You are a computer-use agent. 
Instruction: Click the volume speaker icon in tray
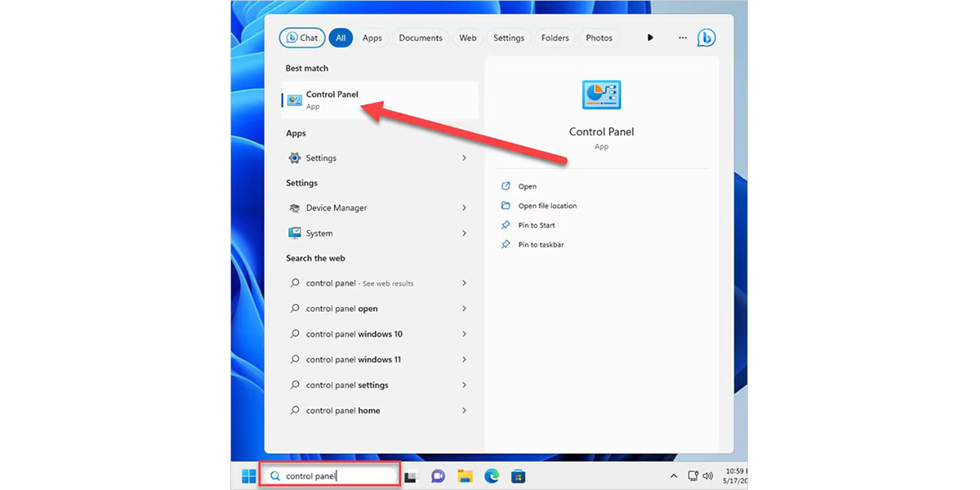707,476
